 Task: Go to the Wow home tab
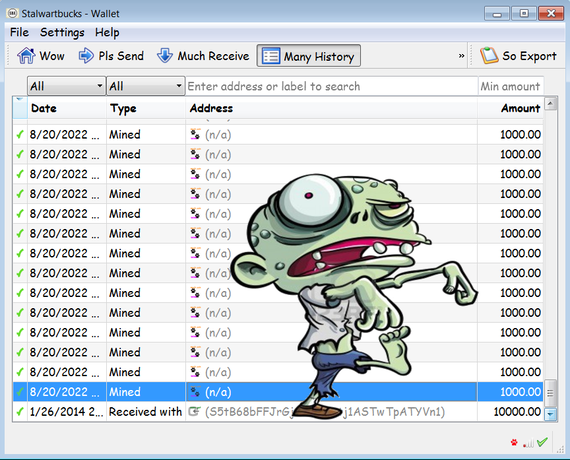click(x=41, y=56)
